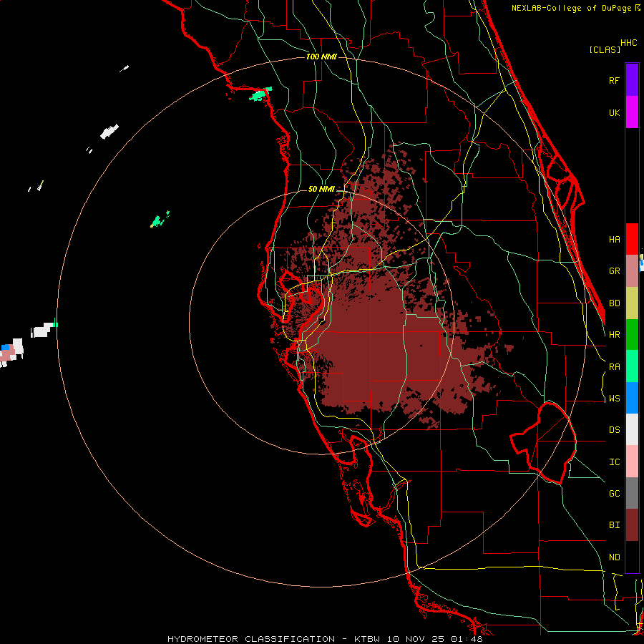Click the UK legend label
The width and height of the screenshot is (644, 644).
(614, 112)
